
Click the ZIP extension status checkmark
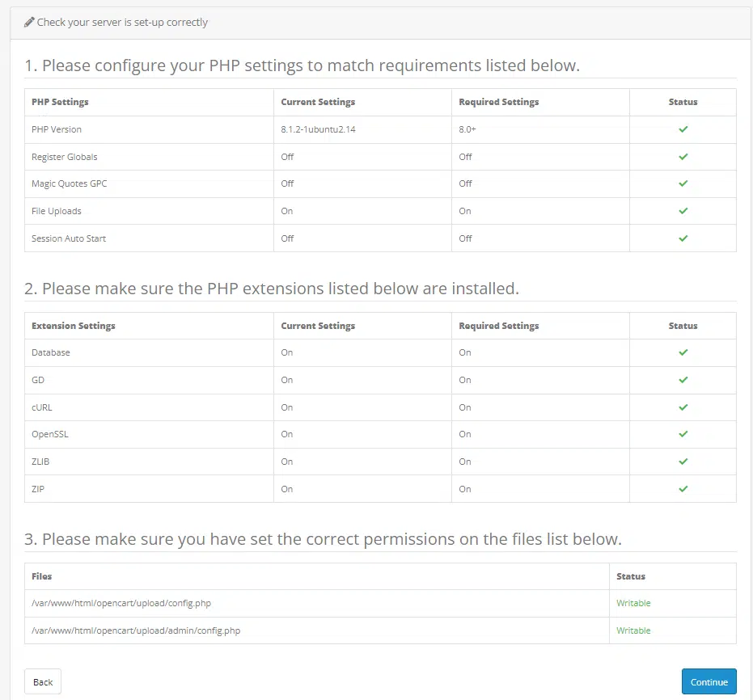(683, 489)
